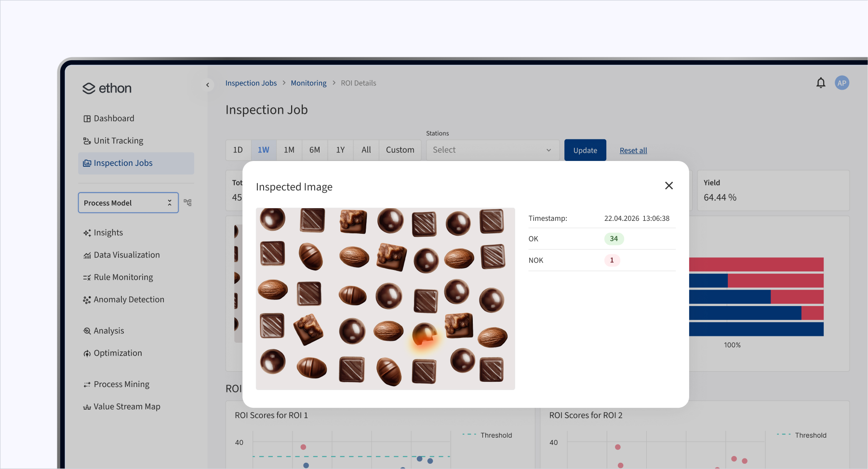Open the notification bell icon
The width and height of the screenshot is (868, 469).
[821, 82]
